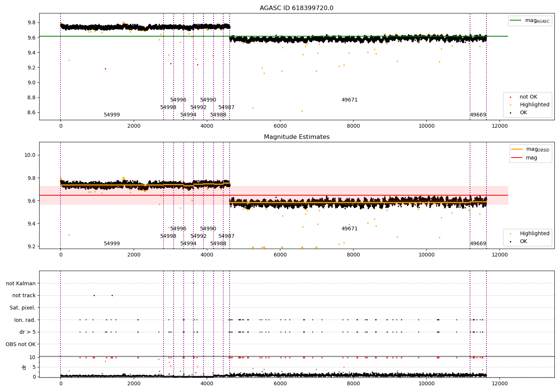Click the 'not track' row label
560x392 pixels.
click(x=24, y=296)
